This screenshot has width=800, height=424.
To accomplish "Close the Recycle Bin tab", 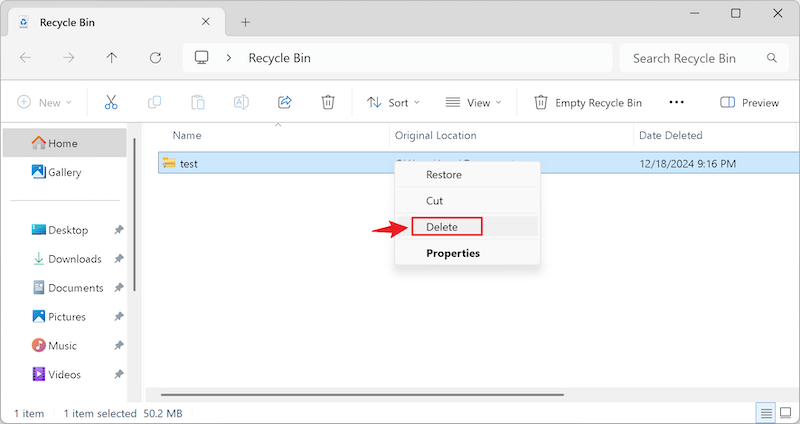I will [205, 21].
